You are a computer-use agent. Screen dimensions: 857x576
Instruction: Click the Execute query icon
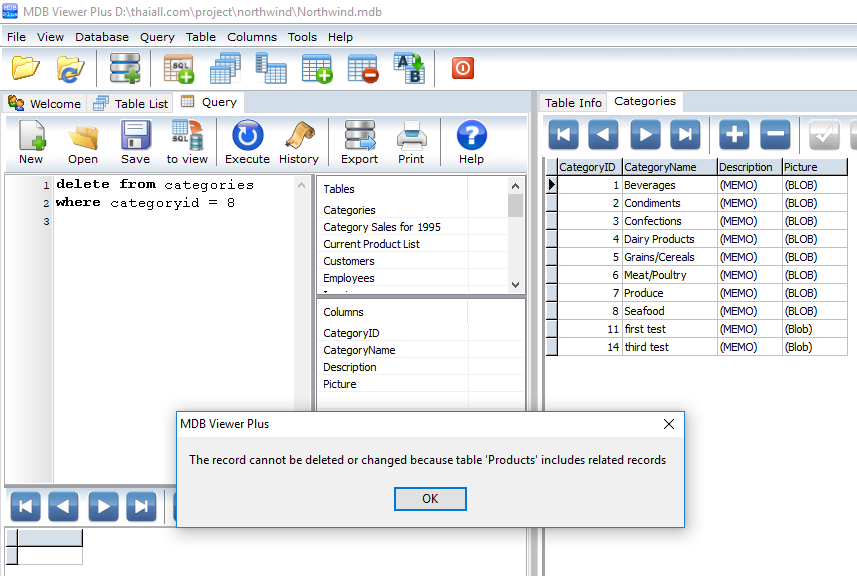click(247, 142)
